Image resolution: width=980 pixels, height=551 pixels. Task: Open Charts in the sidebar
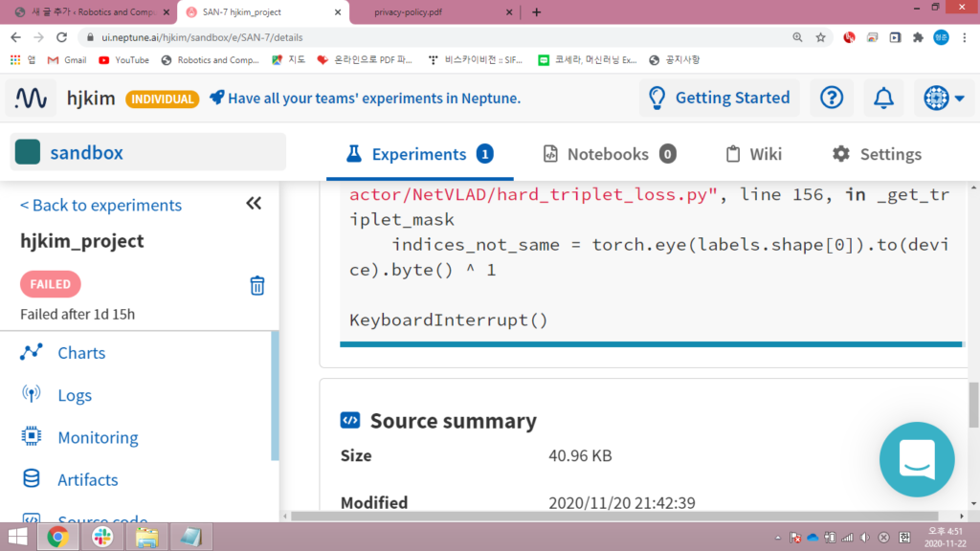click(x=81, y=353)
